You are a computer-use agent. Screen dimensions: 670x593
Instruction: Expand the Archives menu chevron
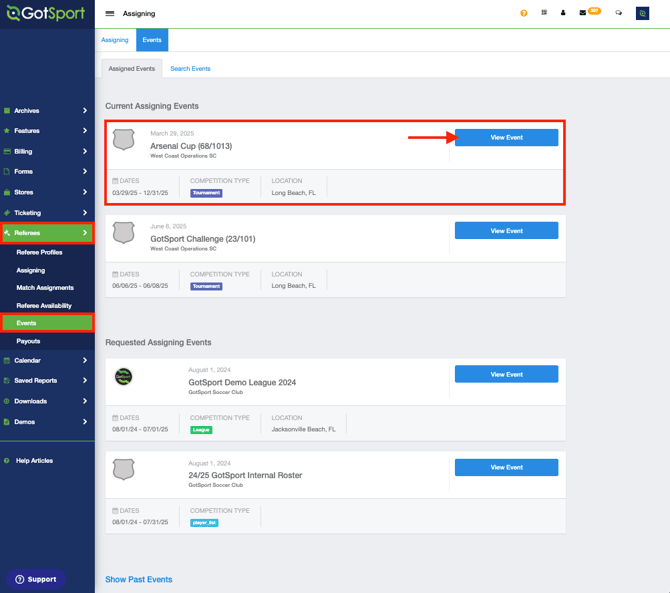click(85, 111)
